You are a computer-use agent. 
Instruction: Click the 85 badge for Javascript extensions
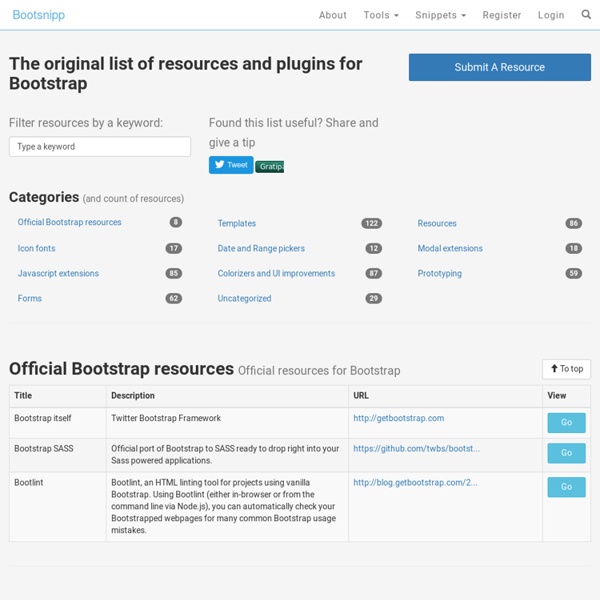174,273
